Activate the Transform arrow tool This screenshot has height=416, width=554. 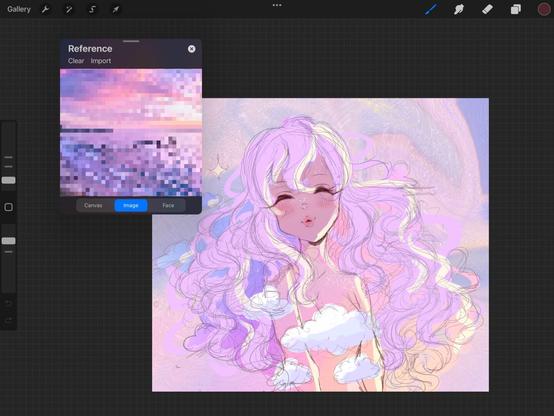coord(116,10)
